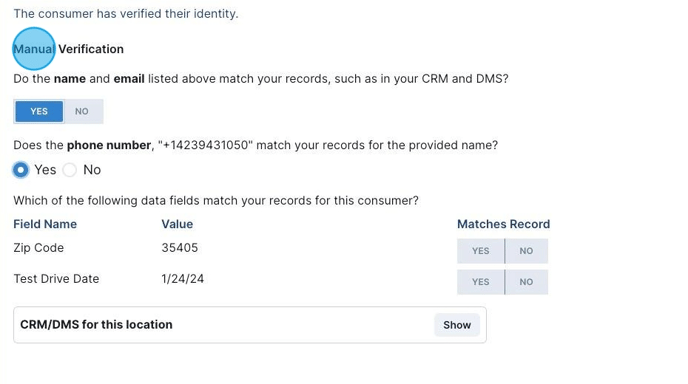Click the Test Drive Date value 1/24/24
688x384 pixels.
tap(183, 279)
